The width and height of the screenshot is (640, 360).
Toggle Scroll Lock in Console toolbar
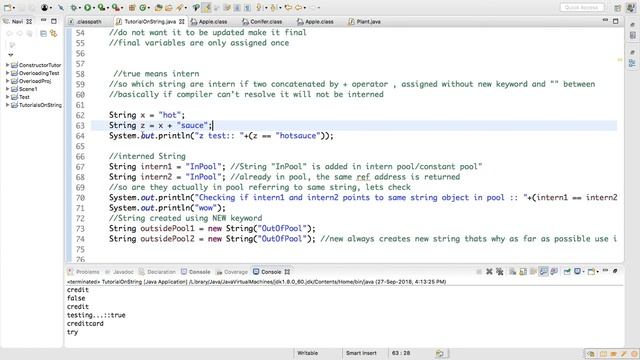tap(523, 271)
